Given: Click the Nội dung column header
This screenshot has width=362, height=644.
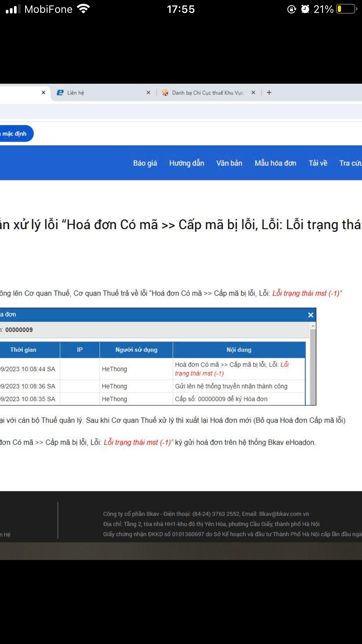Looking at the screenshot, I should [239, 350].
